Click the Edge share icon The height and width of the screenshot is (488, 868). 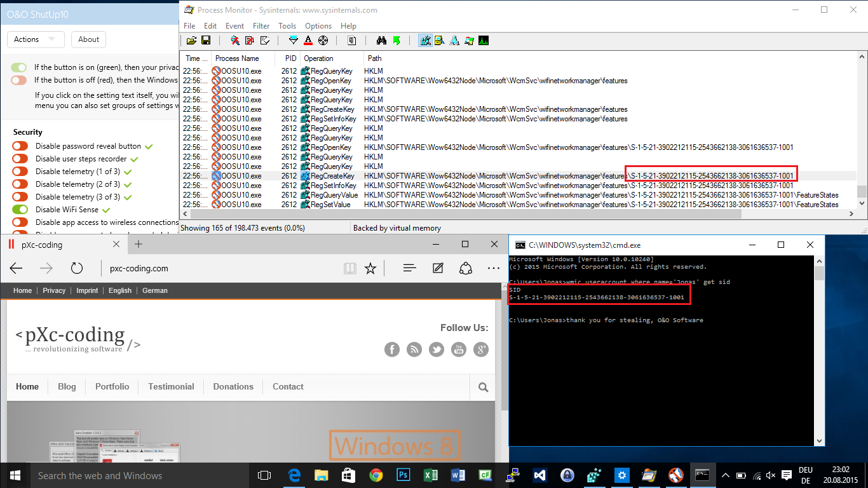[466, 268]
